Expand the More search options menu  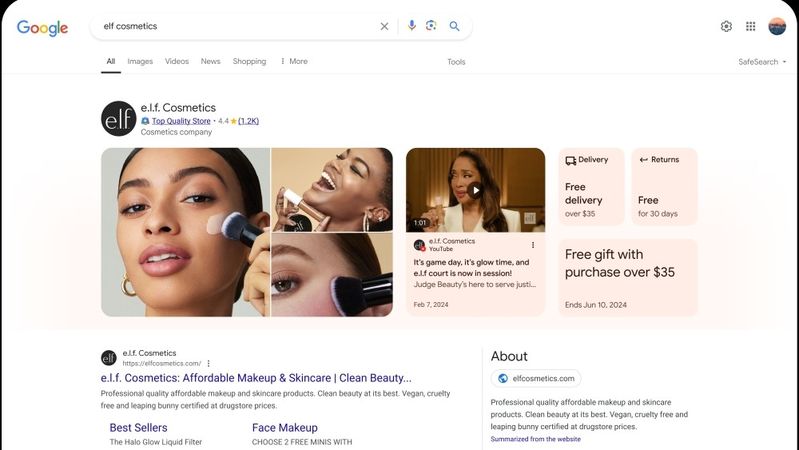[294, 61]
